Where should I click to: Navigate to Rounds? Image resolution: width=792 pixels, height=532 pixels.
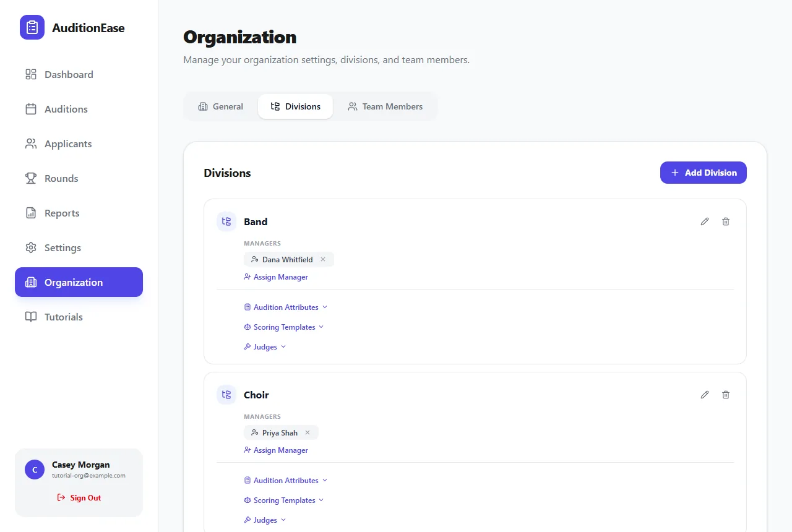79,178
